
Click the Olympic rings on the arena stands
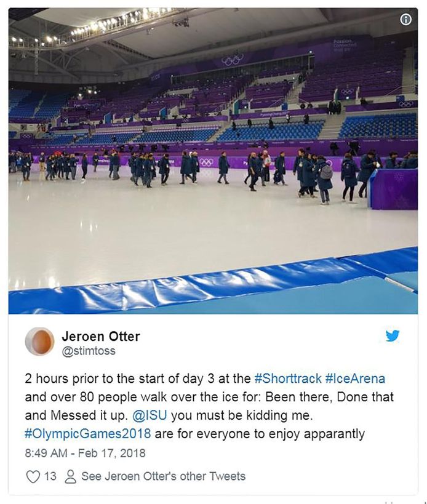coord(233,60)
